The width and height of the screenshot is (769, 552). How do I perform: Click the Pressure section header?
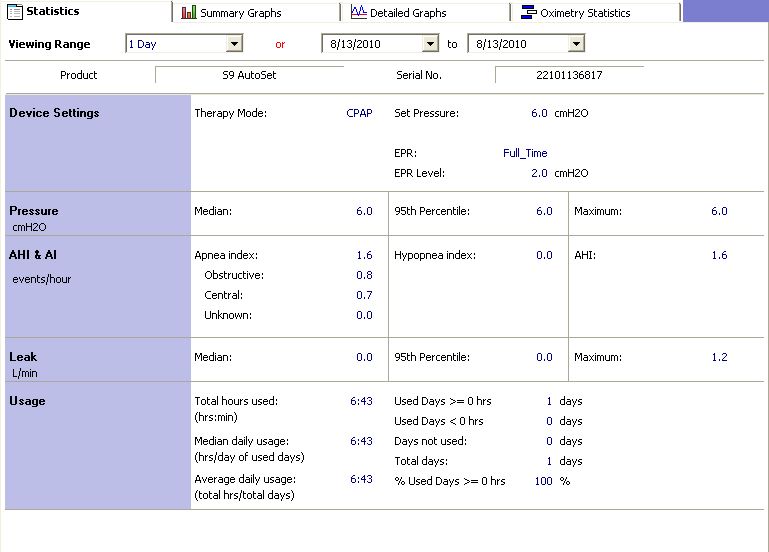pos(34,211)
